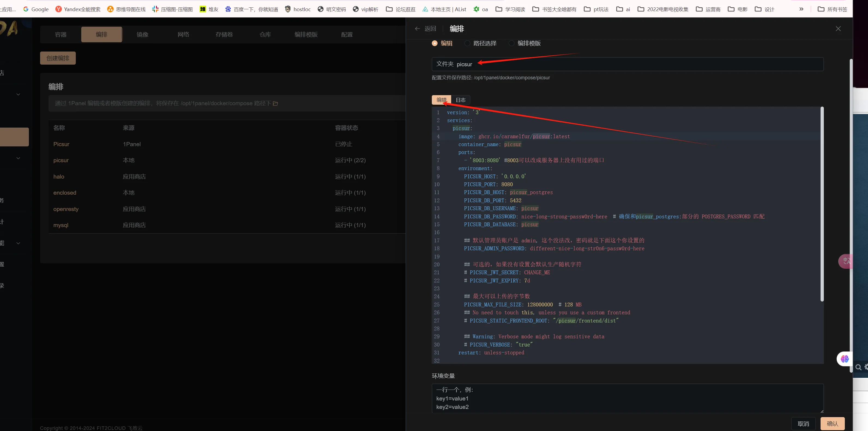The width and height of the screenshot is (868, 431).
Task: Click the 文件夹 input containing picsur
Action: point(627,64)
